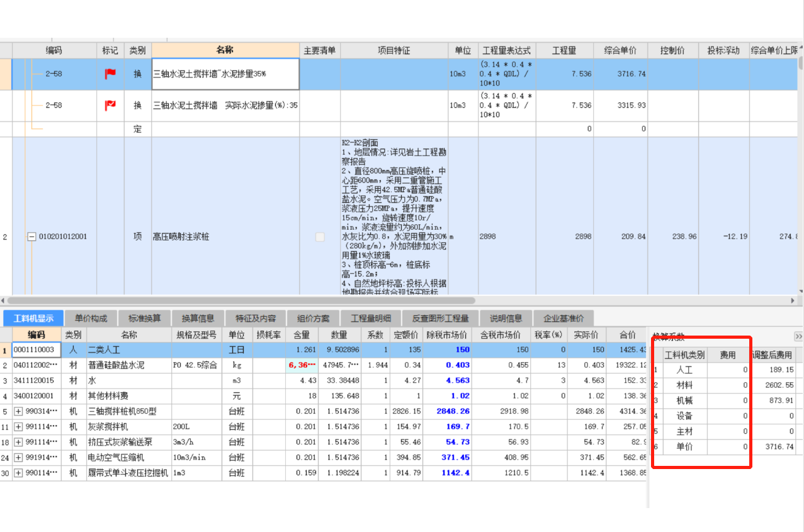The image size is (804, 532).
Task: Click the adjusted cost 2602.55 cell
Action: (x=773, y=385)
